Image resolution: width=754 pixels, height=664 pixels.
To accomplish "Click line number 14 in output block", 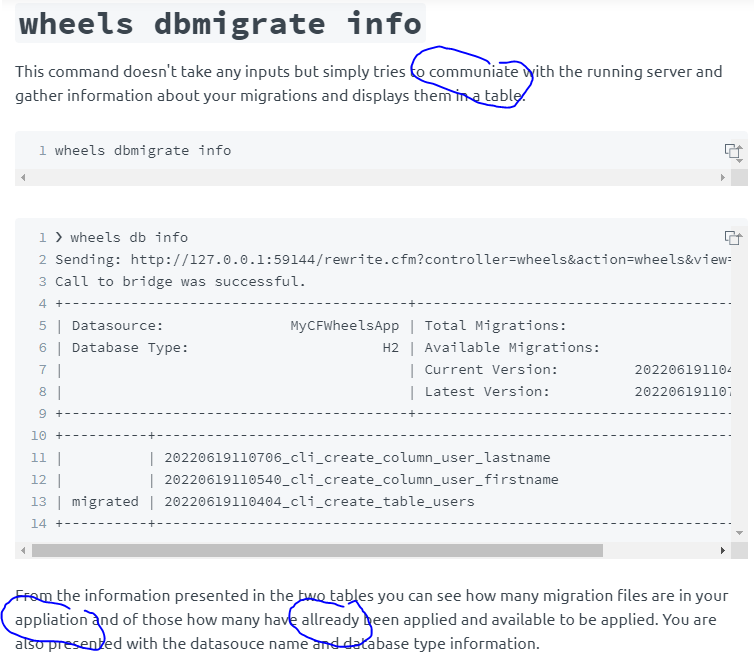I will coord(38,524).
